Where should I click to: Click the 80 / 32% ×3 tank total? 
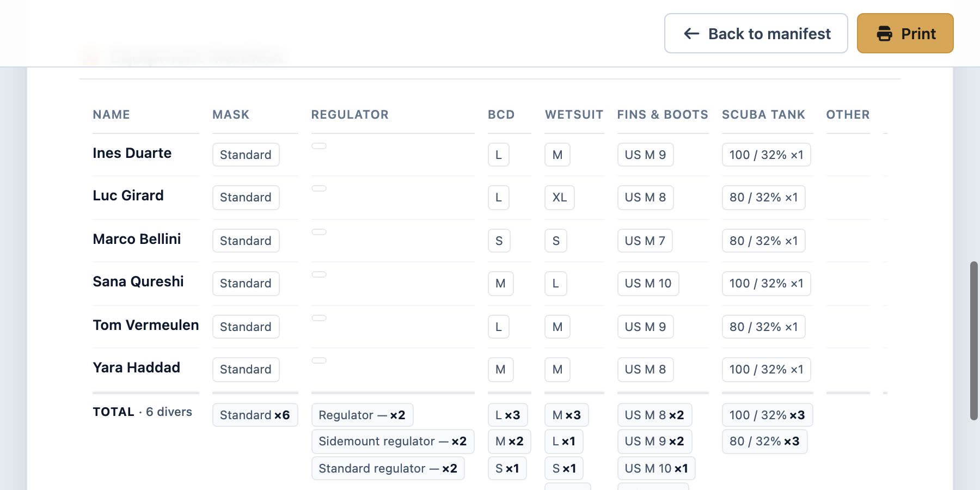(x=764, y=441)
